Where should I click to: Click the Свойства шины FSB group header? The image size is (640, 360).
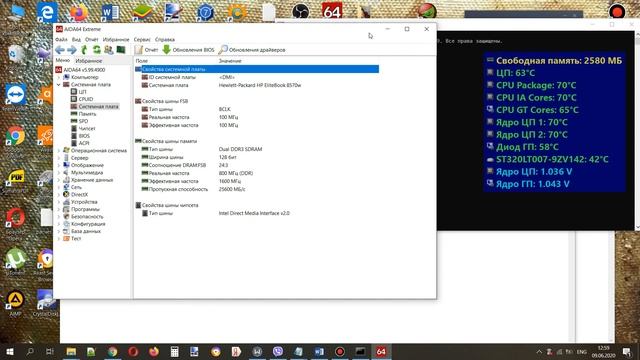point(162,101)
